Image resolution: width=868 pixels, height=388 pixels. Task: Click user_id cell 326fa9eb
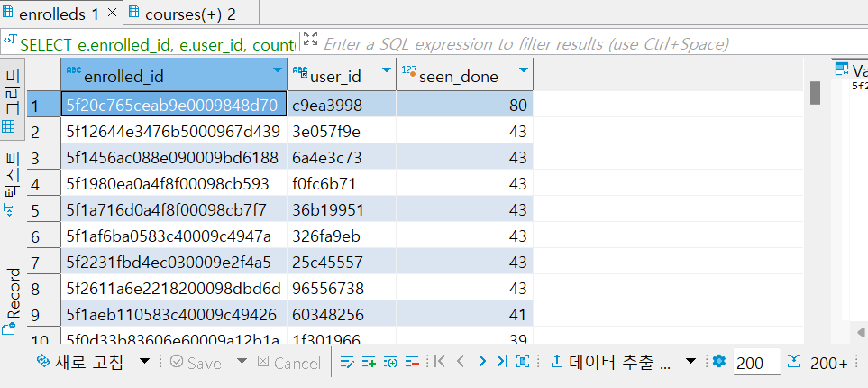pyautogui.click(x=342, y=236)
